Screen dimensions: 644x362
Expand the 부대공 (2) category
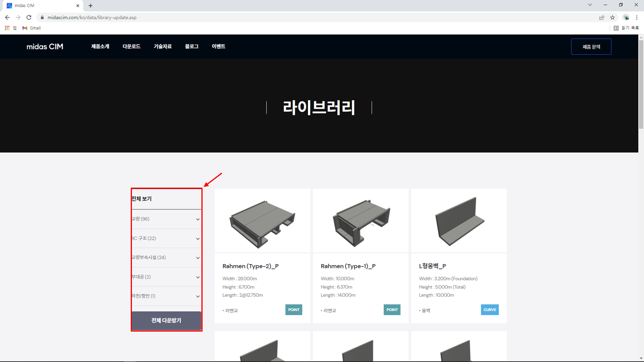click(x=166, y=277)
